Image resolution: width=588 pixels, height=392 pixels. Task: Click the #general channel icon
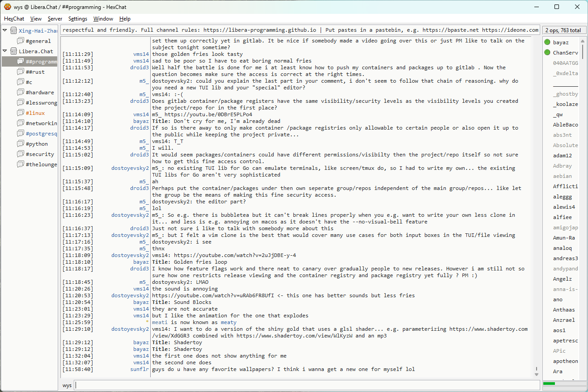coord(21,41)
